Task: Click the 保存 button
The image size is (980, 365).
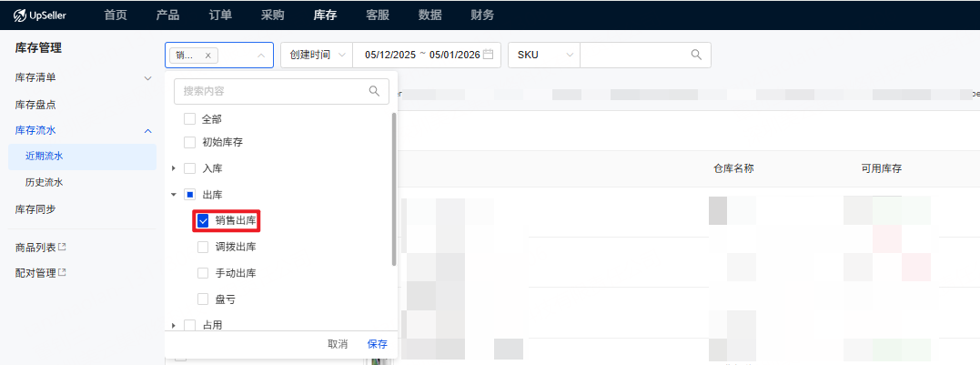Action: point(377,344)
